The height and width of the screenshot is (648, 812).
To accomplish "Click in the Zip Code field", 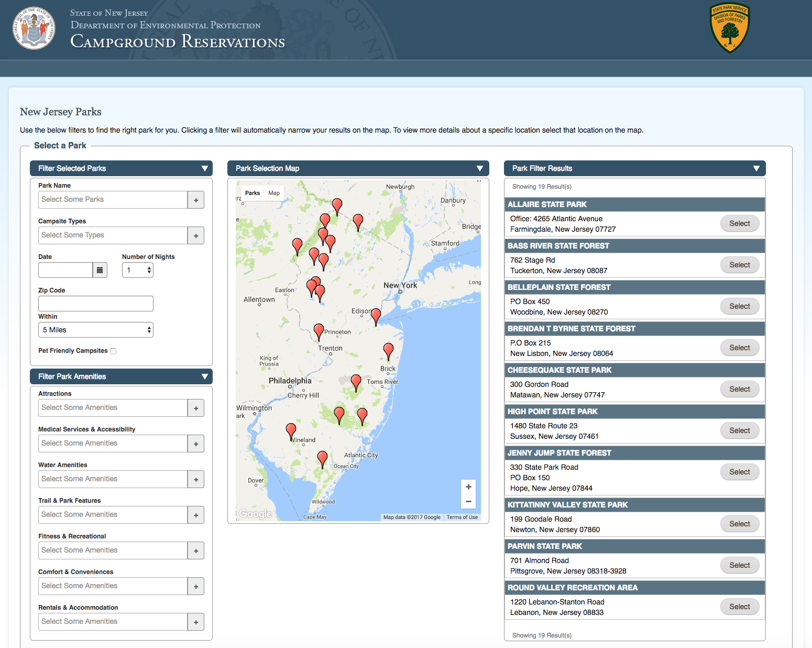I will [96, 304].
